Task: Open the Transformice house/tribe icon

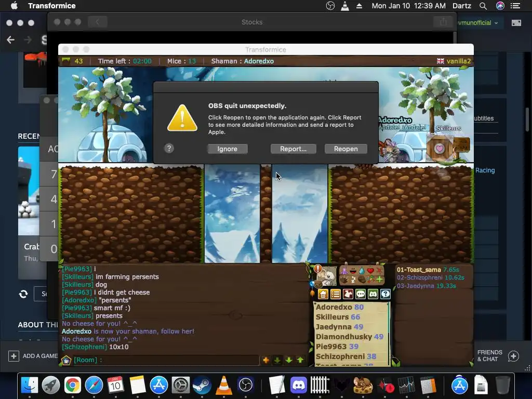Action: pyautogui.click(x=323, y=294)
